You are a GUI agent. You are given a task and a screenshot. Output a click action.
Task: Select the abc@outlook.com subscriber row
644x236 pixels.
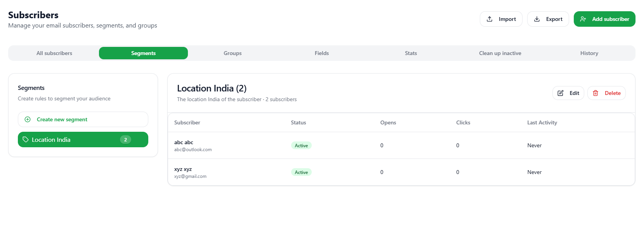click(193, 150)
